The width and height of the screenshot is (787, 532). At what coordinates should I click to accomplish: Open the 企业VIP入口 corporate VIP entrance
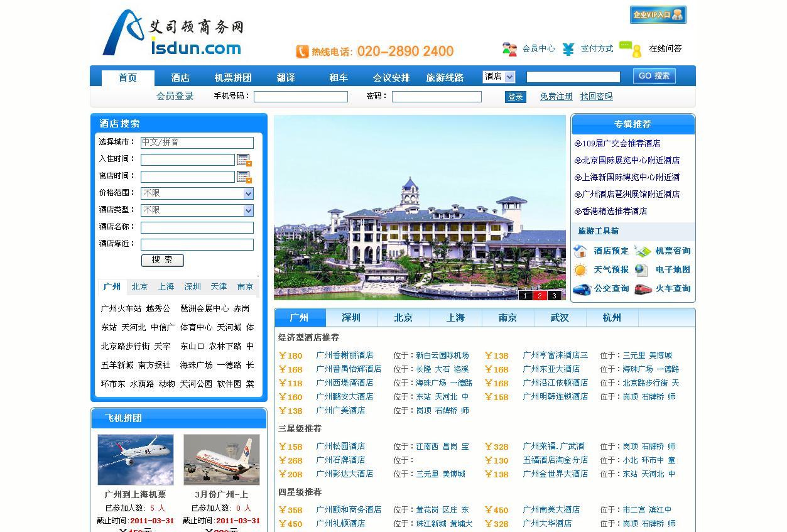coord(657,14)
